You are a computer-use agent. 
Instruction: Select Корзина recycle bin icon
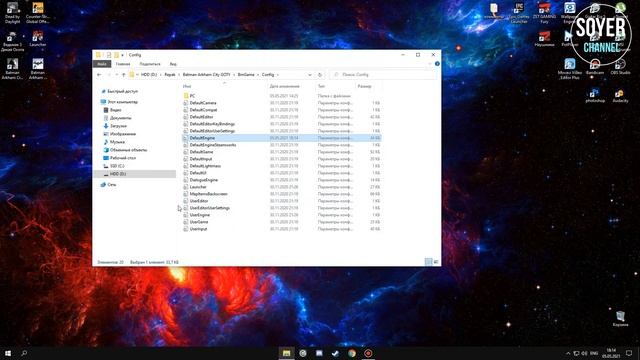point(620,318)
